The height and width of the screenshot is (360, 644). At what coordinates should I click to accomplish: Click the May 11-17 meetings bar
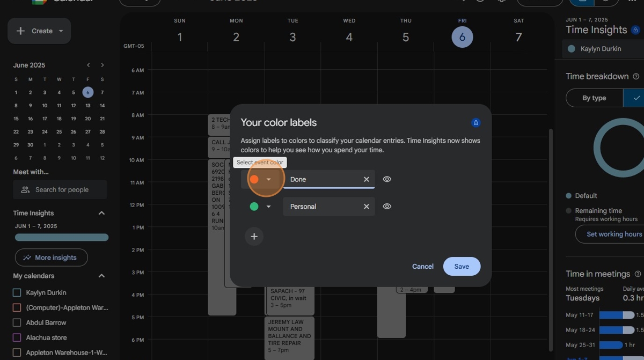click(x=617, y=315)
